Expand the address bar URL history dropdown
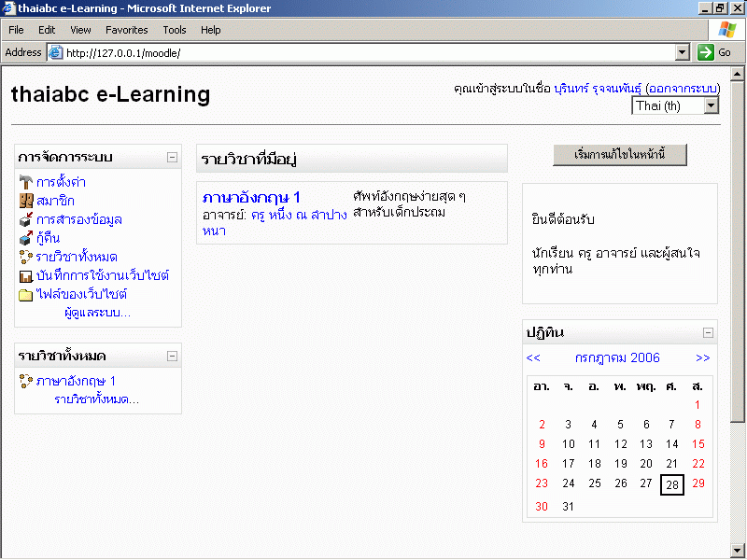747x560 pixels. pos(682,52)
